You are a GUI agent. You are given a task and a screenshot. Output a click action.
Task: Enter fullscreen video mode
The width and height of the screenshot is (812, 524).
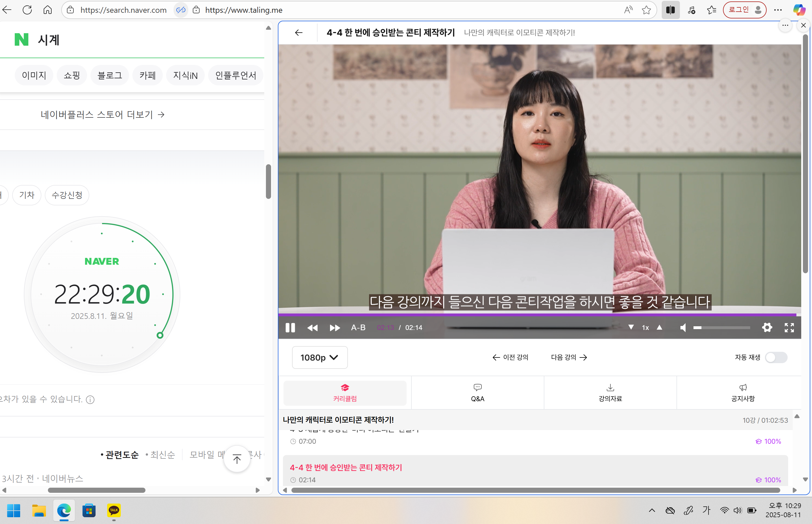coord(789,328)
